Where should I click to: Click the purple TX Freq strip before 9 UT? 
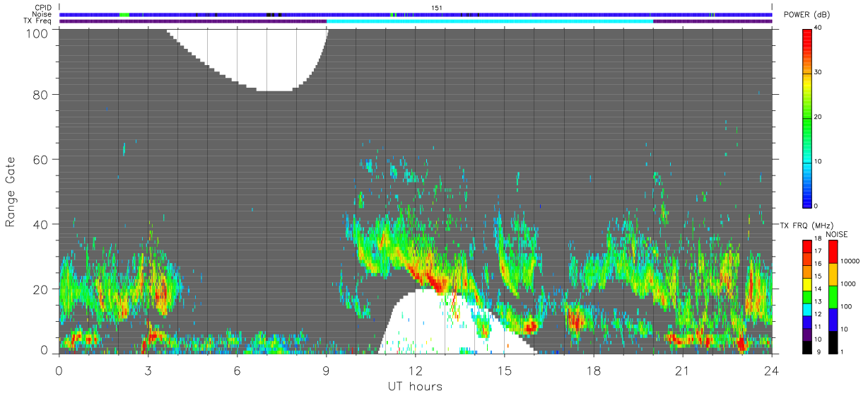click(x=193, y=21)
